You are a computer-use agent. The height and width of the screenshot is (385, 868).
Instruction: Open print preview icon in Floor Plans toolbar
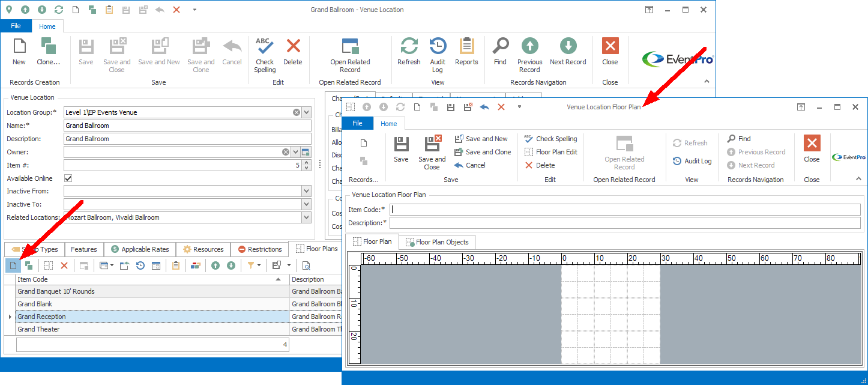(306, 265)
